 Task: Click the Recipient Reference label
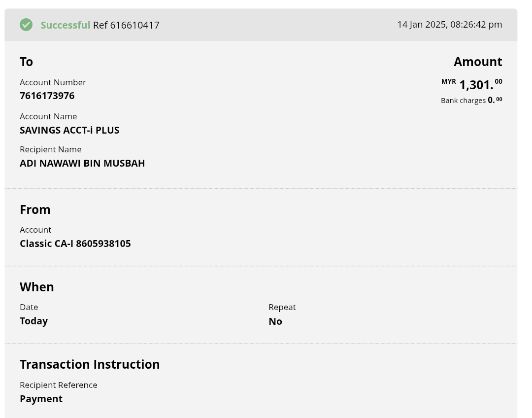(x=59, y=385)
